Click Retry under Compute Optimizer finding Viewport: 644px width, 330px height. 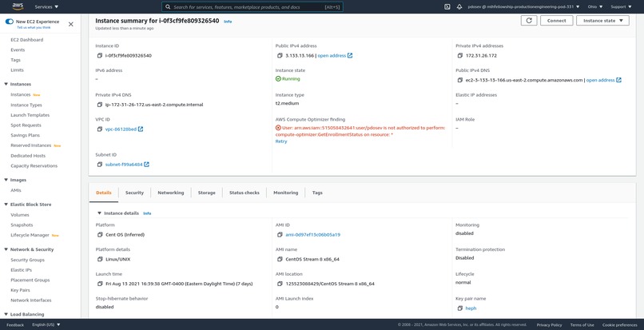281,141
